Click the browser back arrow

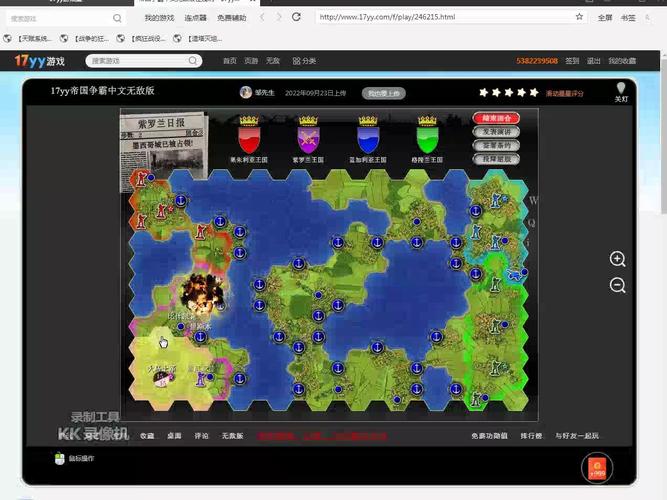coord(262,17)
